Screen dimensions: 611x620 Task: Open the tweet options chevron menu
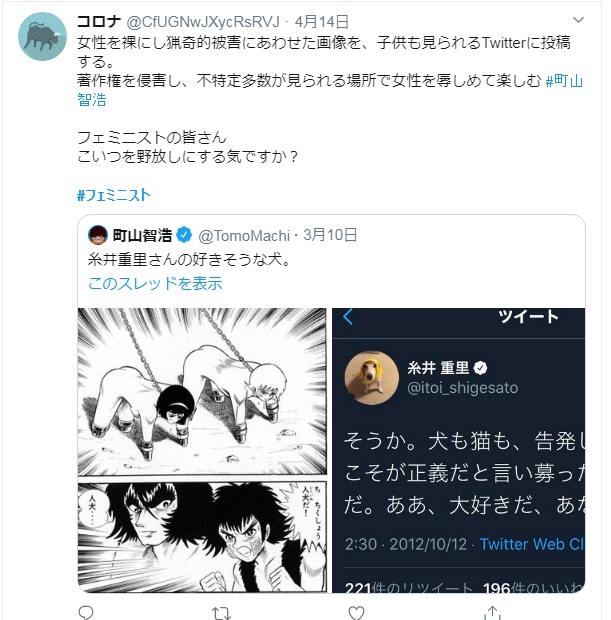coord(578,19)
